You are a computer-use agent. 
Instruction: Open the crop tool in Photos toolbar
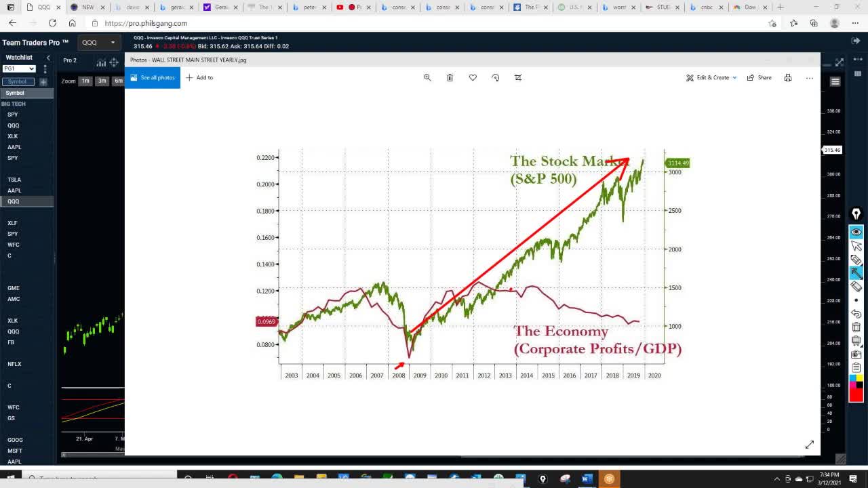[x=518, y=77]
